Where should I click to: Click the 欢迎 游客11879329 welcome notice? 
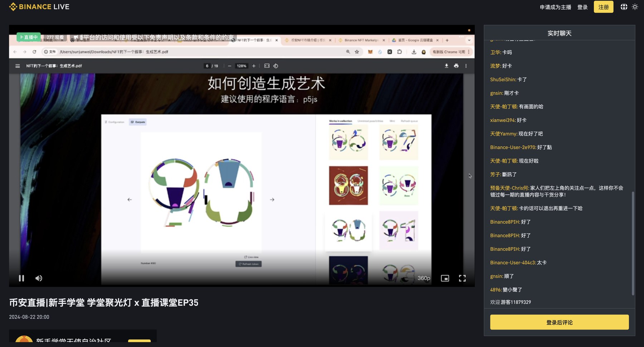[511, 302]
